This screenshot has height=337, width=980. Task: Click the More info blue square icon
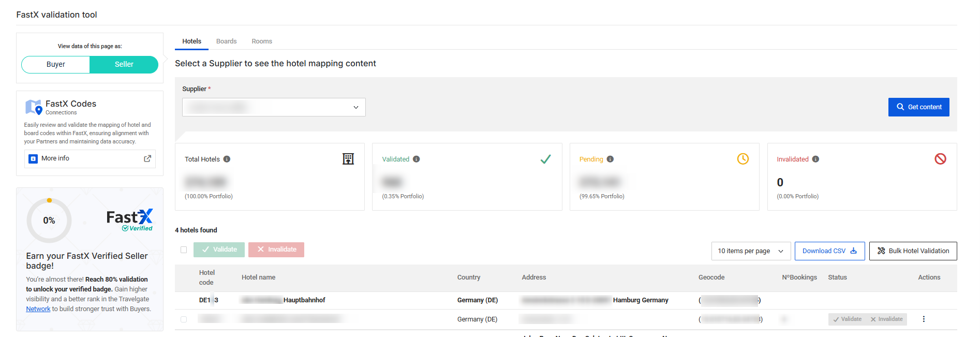click(33, 158)
